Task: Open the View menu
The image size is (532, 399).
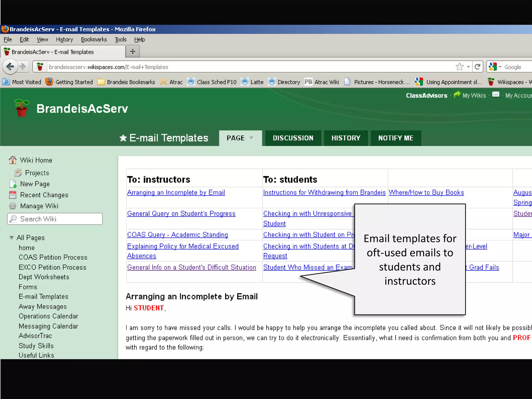Action: [x=42, y=39]
